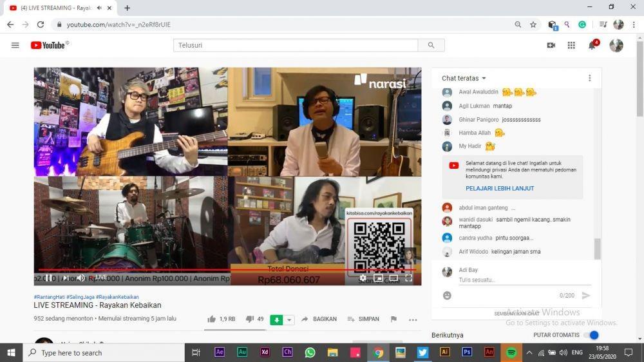Switch to theater mode
The image size is (644, 362).
point(393,278)
